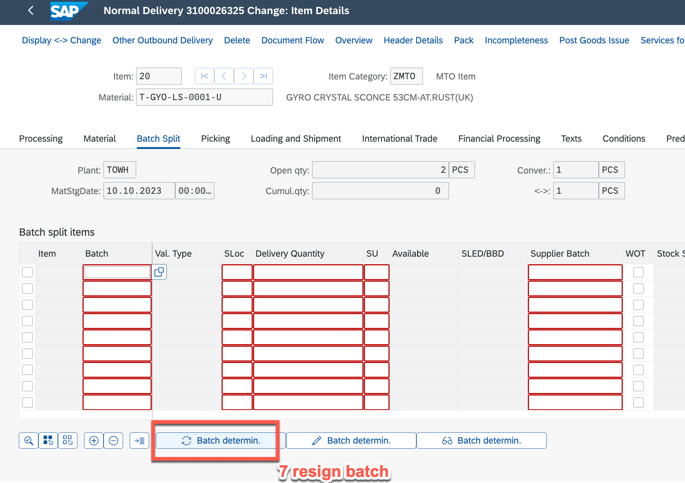The image size is (685, 483).
Task: Click the deselect all rows icon
Action: 68,440
